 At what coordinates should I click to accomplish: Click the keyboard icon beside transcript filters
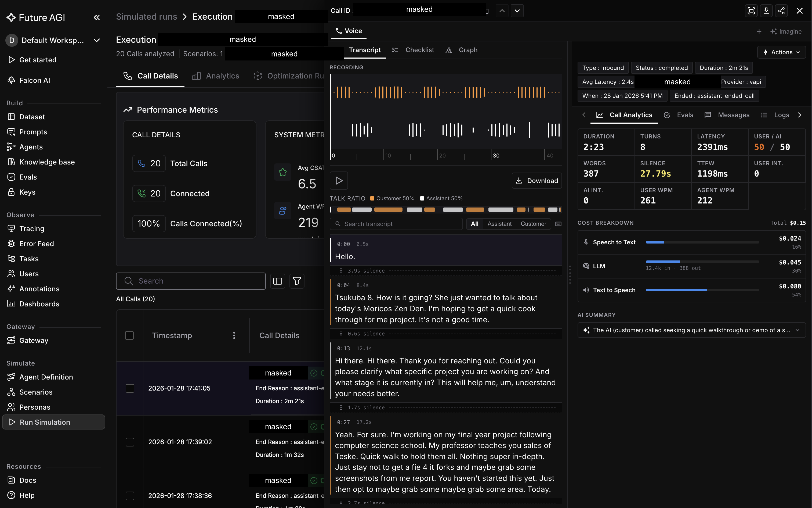click(558, 224)
